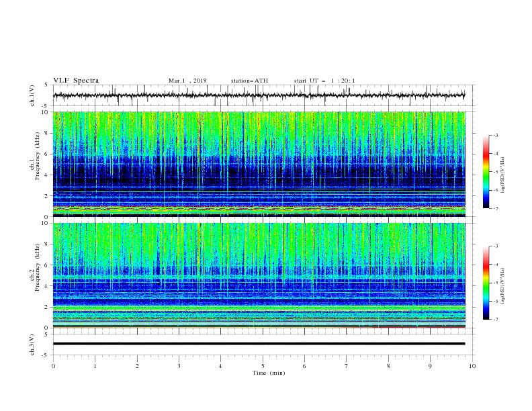Select the date text "Mar.1 , 2018"
532x411 pixels.
tap(187, 81)
